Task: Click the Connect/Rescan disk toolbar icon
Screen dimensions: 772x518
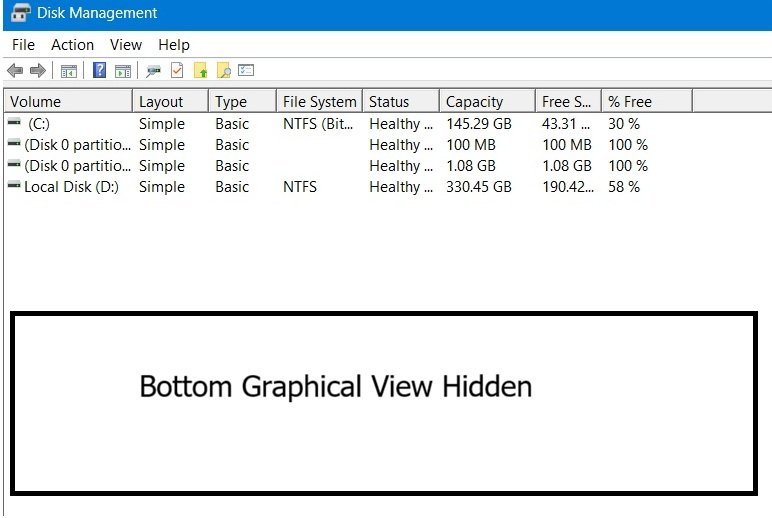Action: click(153, 71)
